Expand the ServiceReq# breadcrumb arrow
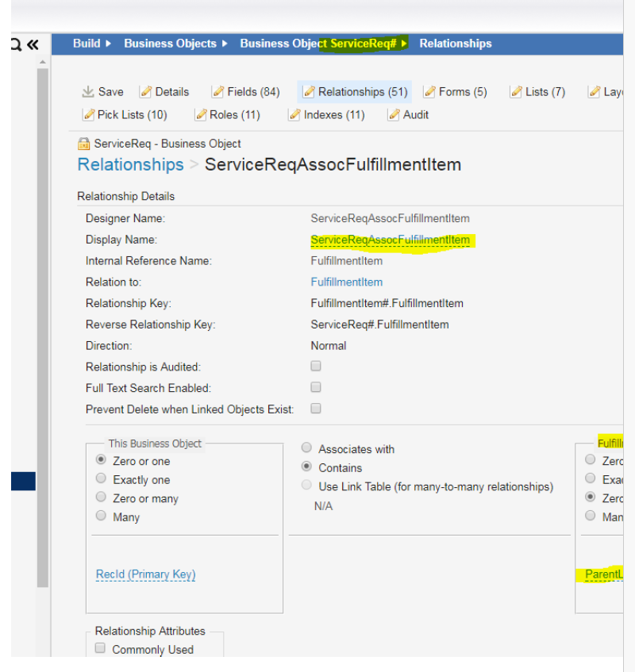 pyautogui.click(x=404, y=44)
